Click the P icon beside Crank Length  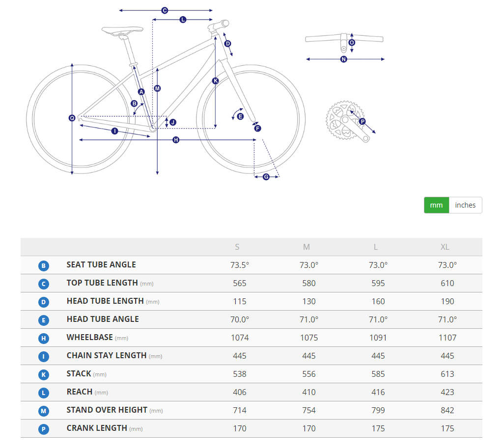(x=44, y=429)
